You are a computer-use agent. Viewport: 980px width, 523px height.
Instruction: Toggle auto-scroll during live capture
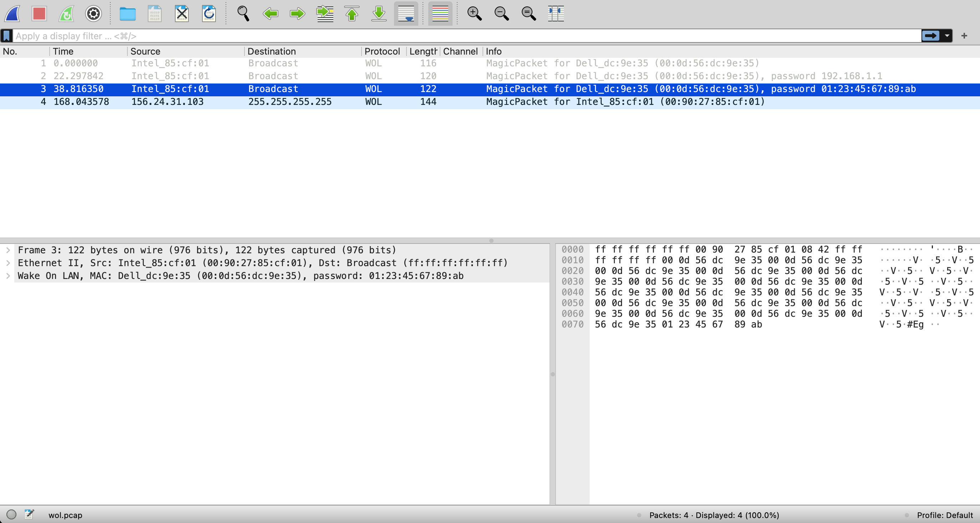coord(406,14)
